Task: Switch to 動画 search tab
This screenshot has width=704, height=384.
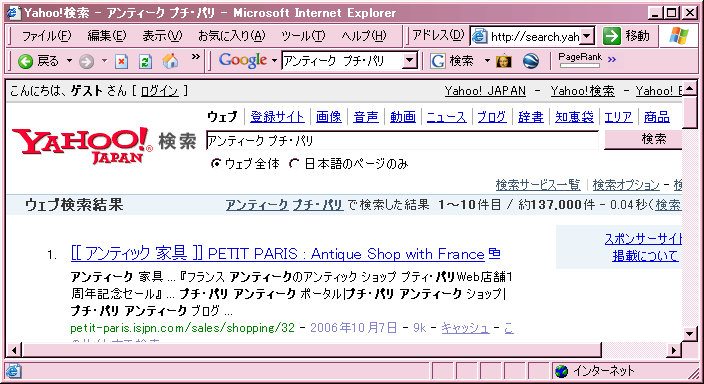Action: pyautogui.click(x=403, y=117)
